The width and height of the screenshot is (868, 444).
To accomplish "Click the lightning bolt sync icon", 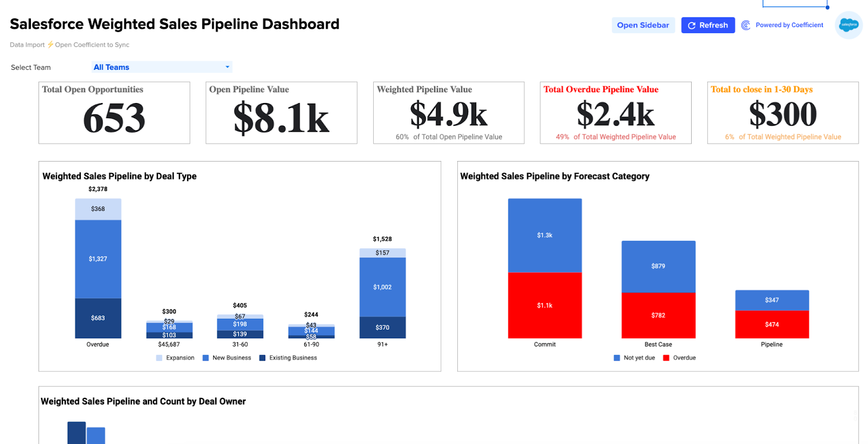I will click(x=50, y=44).
